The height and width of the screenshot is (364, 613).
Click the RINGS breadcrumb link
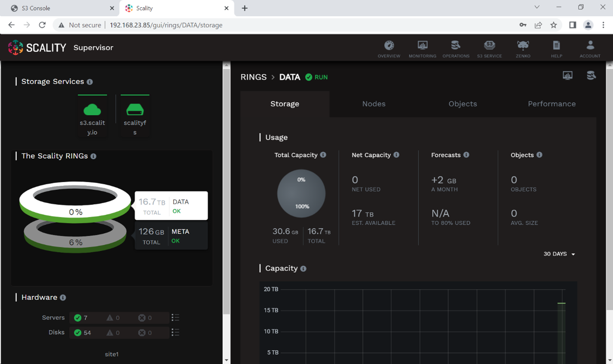tap(253, 77)
